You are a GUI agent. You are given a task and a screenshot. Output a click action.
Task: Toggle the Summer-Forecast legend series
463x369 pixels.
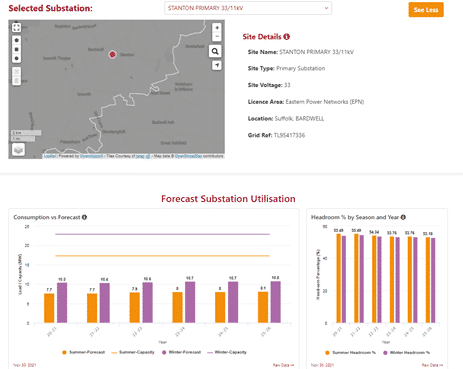(x=83, y=352)
